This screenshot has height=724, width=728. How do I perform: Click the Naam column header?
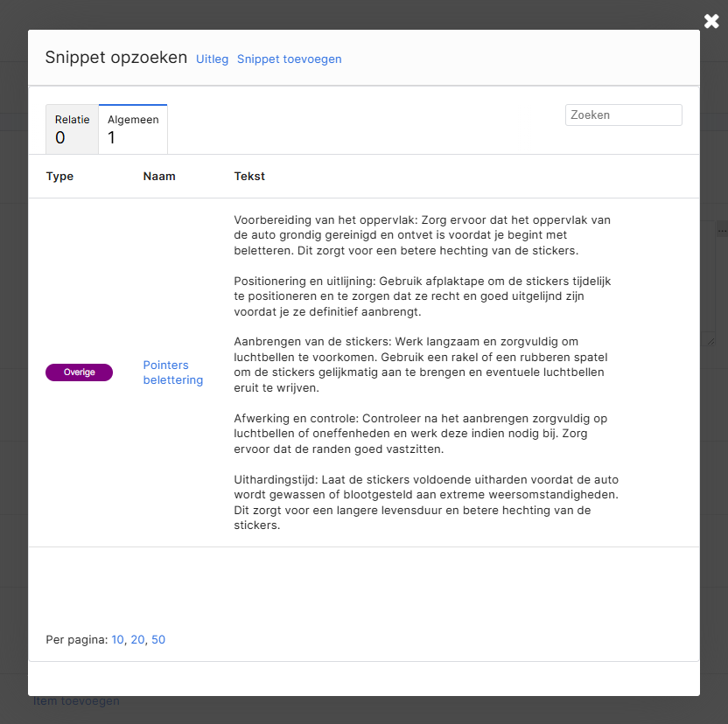tap(159, 177)
